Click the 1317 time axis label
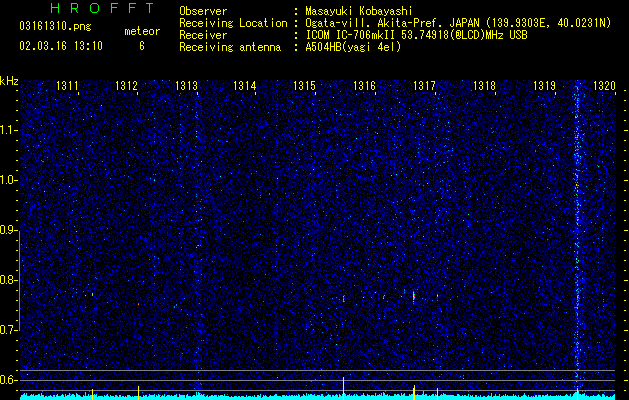This screenshot has width=629, height=400. [x=424, y=85]
